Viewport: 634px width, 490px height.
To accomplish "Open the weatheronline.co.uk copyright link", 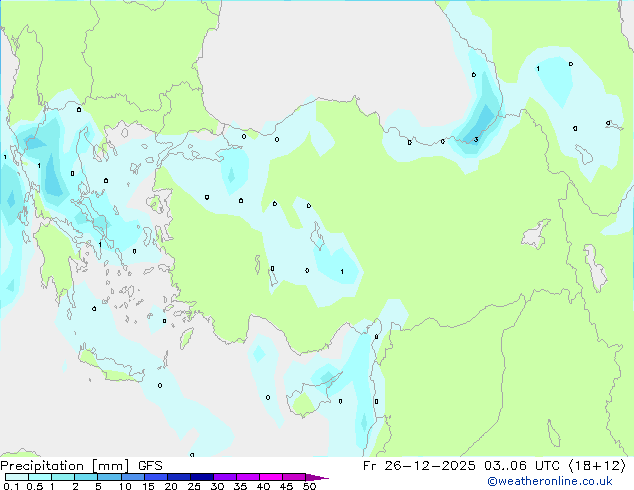I will pos(550,481).
